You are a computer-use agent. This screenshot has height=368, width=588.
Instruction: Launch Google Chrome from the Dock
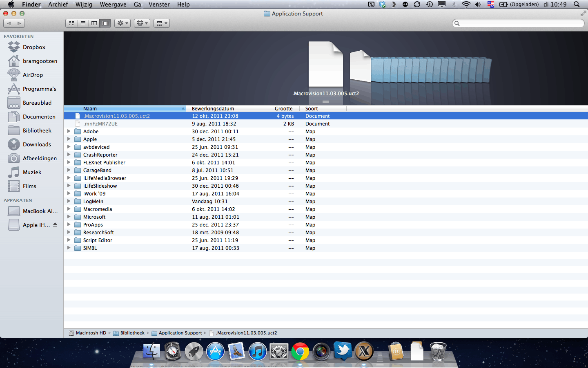click(300, 351)
